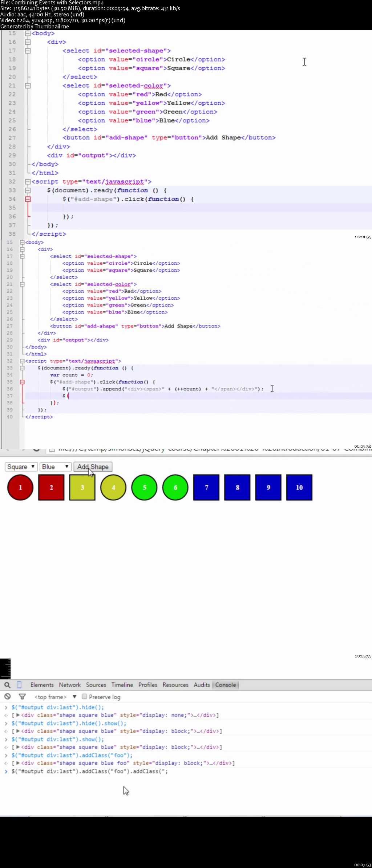Open the console filter funnel icon
The image size is (372, 868).
[22, 697]
